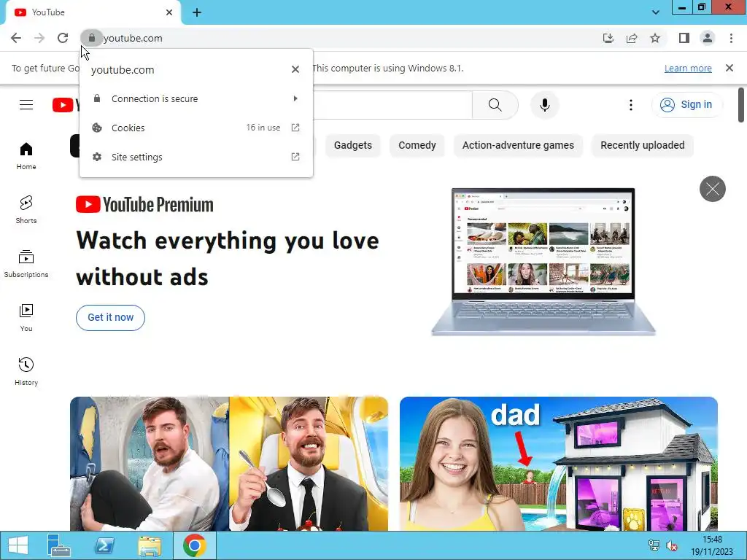Open Cookies 16 in use entry
The height and width of the screenshot is (560, 747).
click(x=196, y=128)
